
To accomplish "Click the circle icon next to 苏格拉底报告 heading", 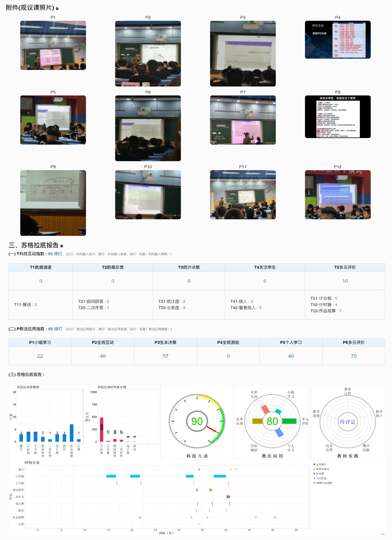I will click(62, 246).
